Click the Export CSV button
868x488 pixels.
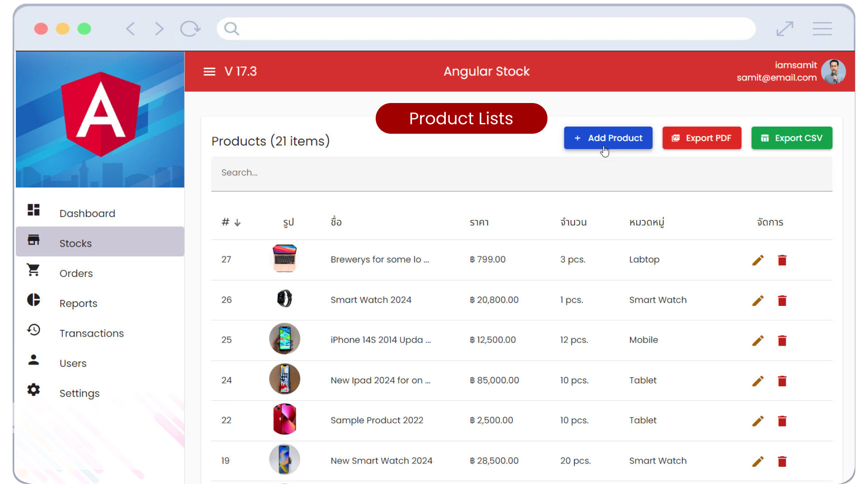792,138
